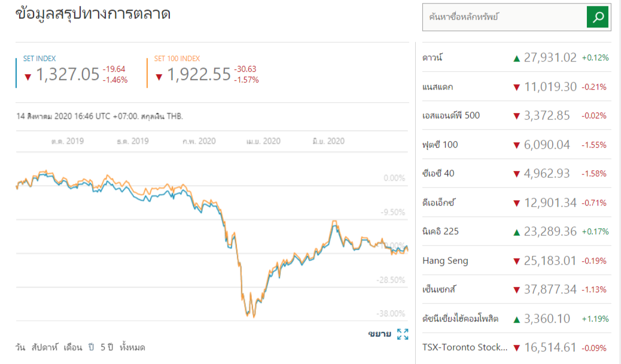This screenshot has height=364, width=621.
Task: Switch chart to สัปดาห์ range
Action: coord(45,347)
